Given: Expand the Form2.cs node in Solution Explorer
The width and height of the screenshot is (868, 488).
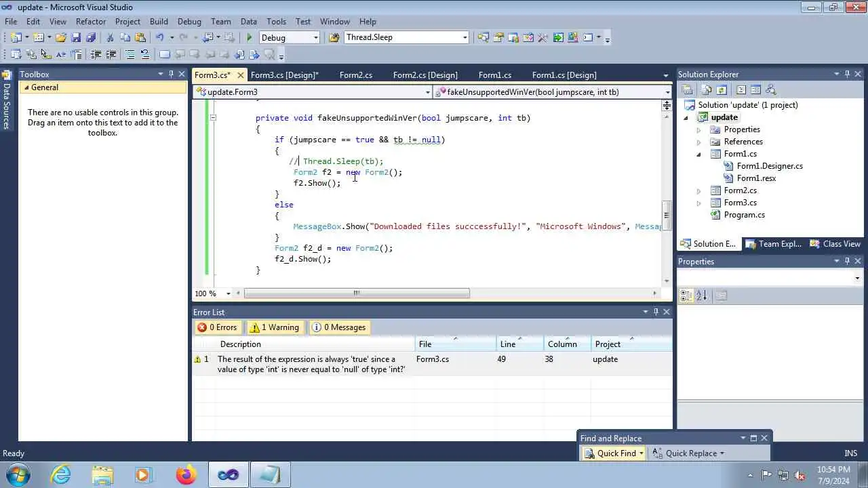Looking at the screenshot, I should (698, 190).
